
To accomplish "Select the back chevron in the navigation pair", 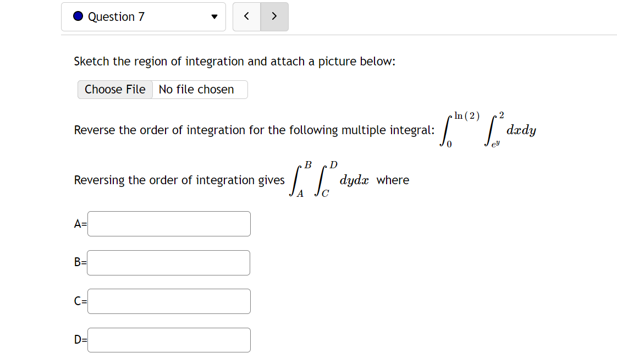I will tap(246, 16).
